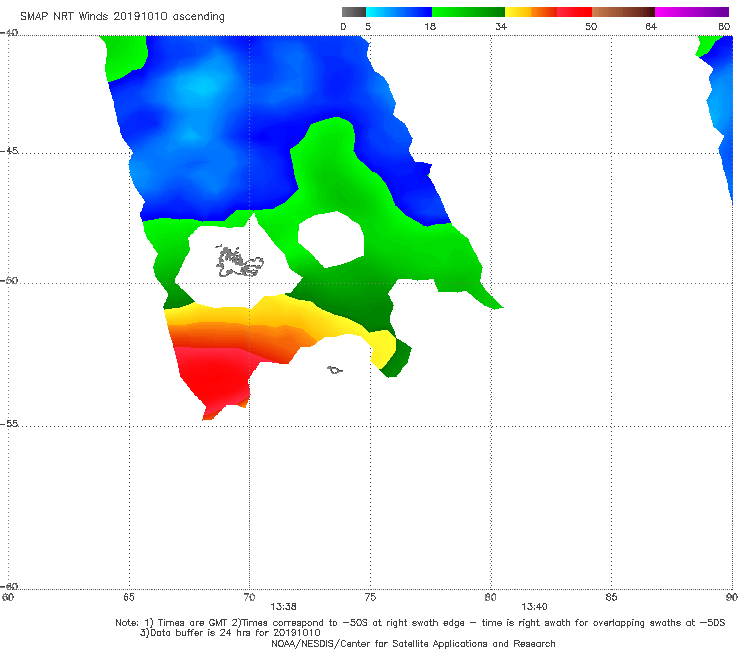Click the small Heard Island outline
This screenshot has width=740, height=650.
click(335, 370)
